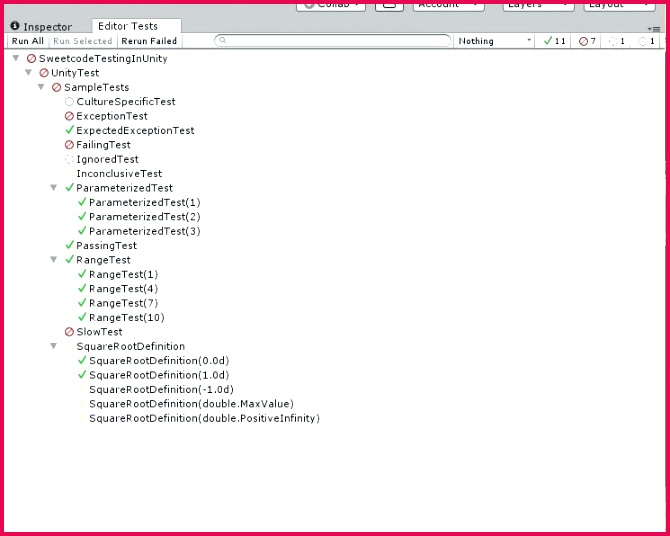Image resolution: width=670 pixels, height=536 pixels.
Task: Open the Nothing category dropdown
Action: tap(494, 41)
